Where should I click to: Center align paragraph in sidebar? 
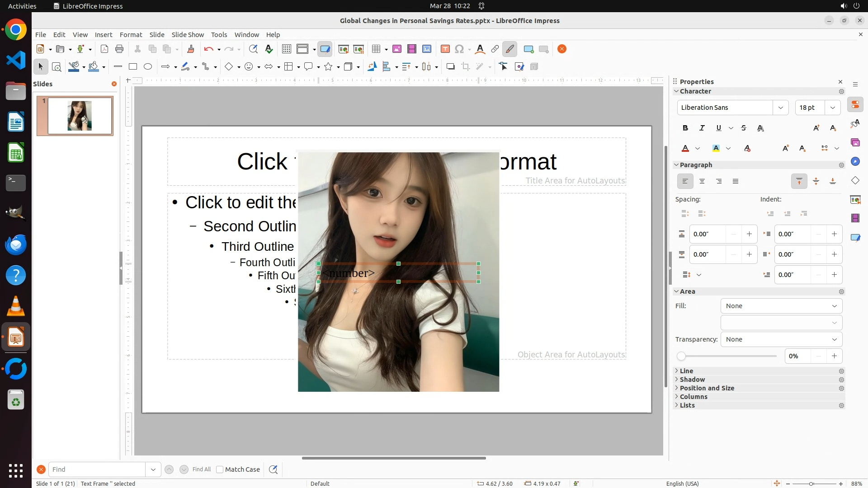click(702, 181)
